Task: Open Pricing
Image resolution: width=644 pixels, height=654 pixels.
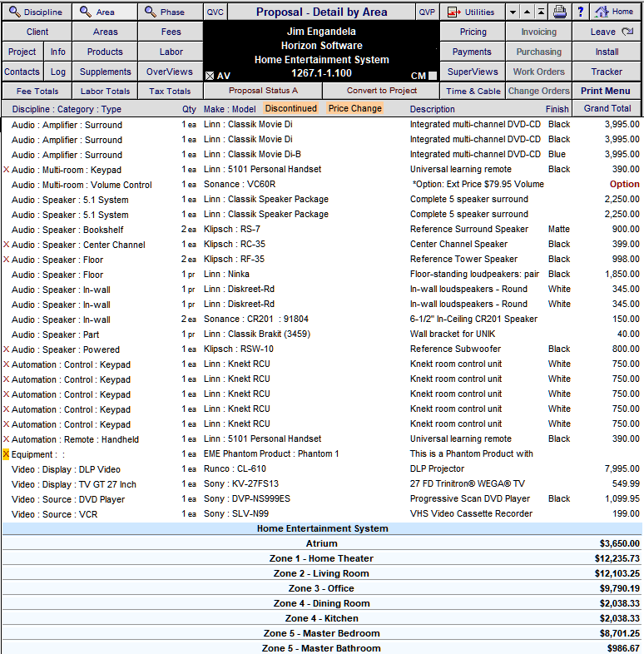Action: click(473, 32)
